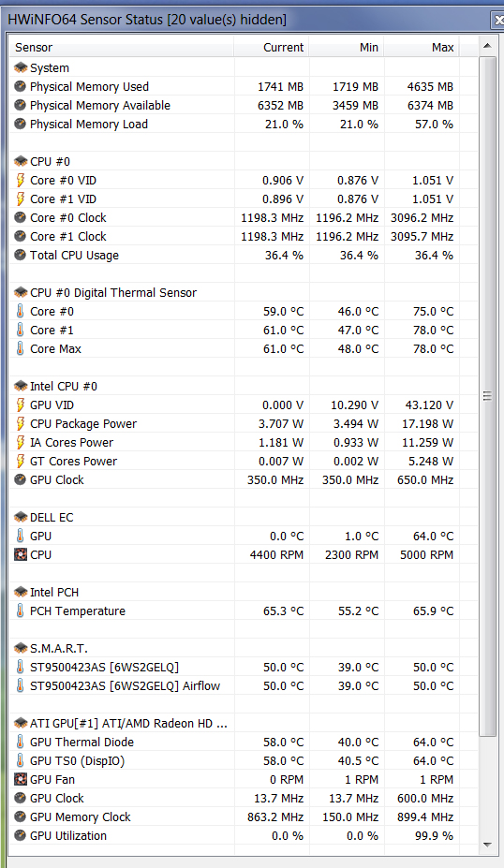Click the PCH Temperature thermometer icon
504x868 pixels.
point(21,611)
